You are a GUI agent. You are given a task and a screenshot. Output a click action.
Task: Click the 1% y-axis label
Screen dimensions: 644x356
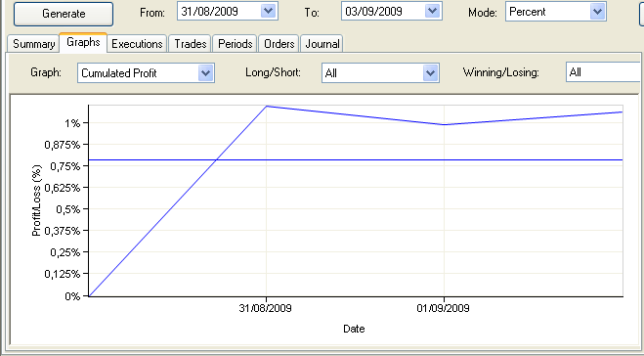pos(72,123)
